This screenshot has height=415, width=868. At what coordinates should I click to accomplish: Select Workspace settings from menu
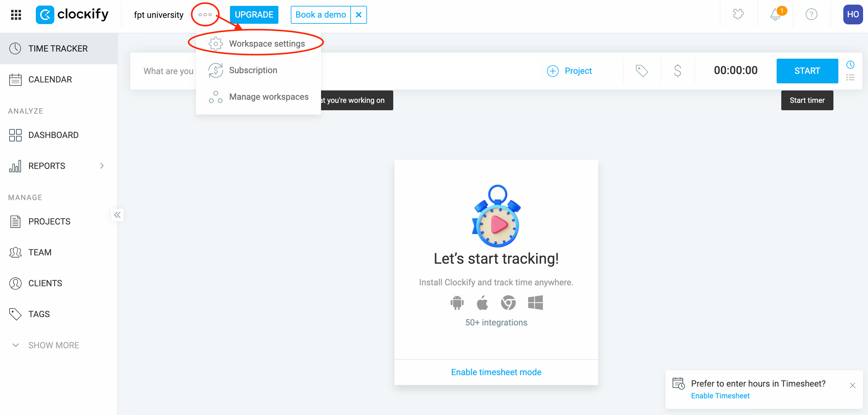tap(258, 44)
